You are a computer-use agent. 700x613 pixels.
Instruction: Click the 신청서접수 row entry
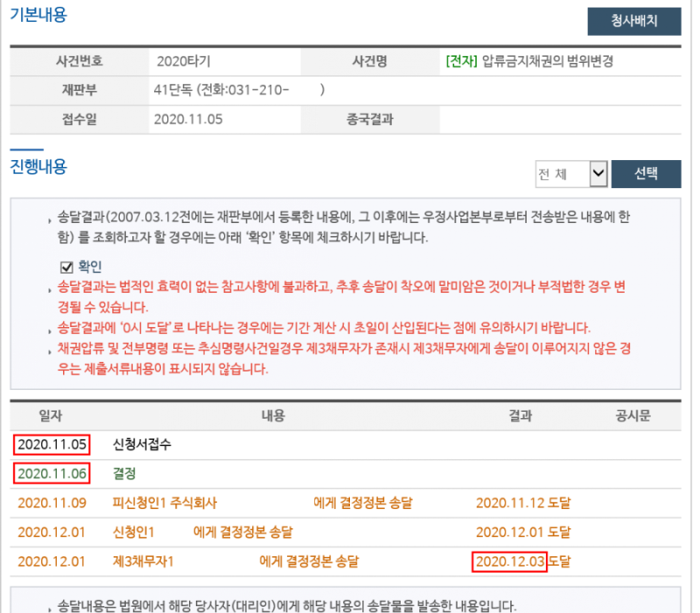point(142,444)
